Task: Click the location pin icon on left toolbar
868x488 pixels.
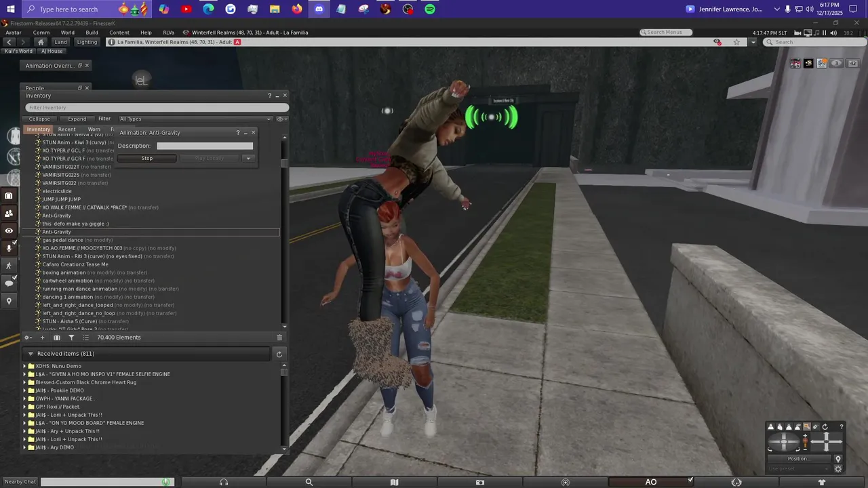Action: tap(9, 301)
